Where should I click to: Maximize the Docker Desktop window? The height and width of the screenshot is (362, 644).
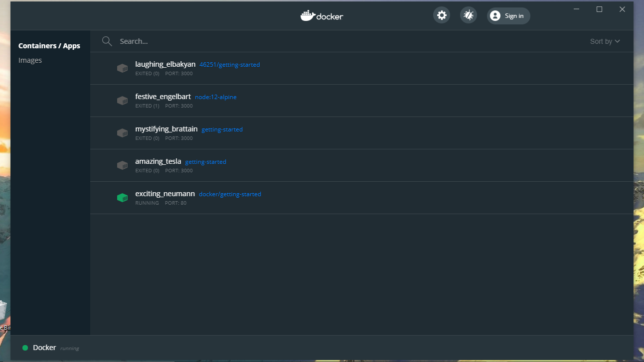pos(600,9)
